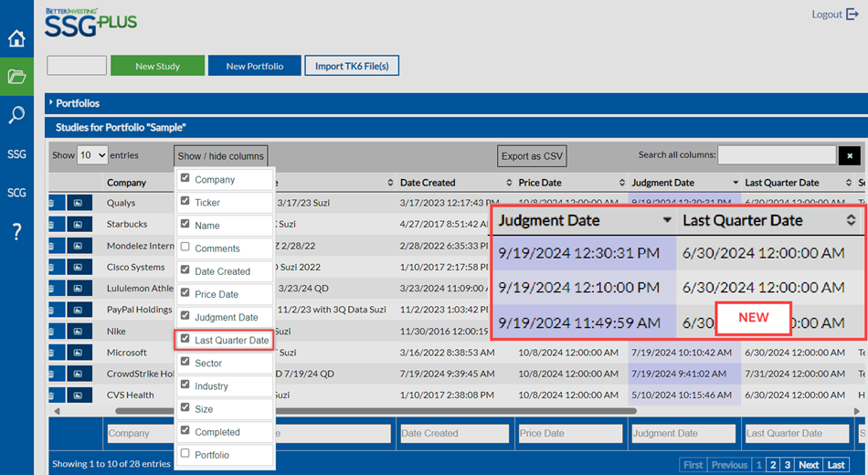Uncheck the Company column checkbox
Viewport: 868px width, 475px height.
(185, 178)
